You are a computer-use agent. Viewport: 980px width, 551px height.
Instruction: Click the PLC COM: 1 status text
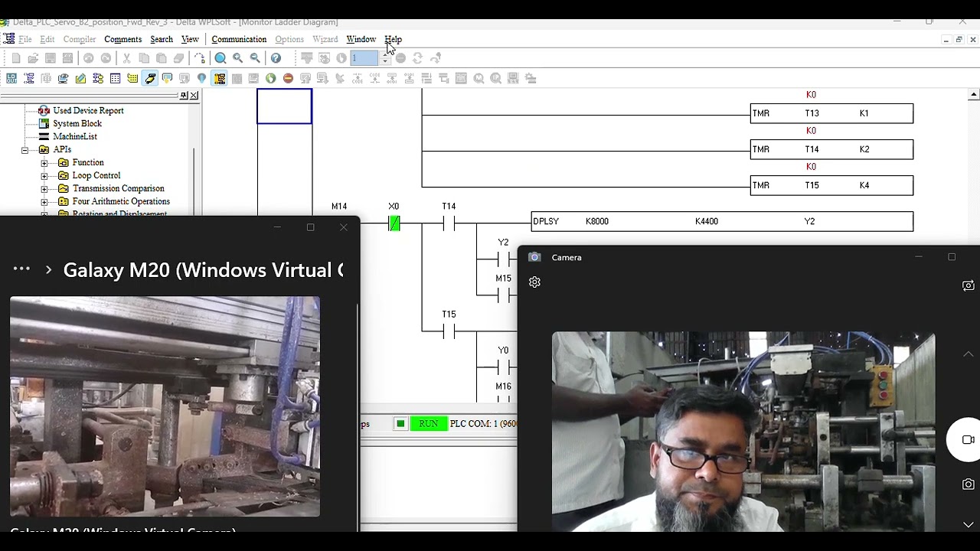(483, 424)
